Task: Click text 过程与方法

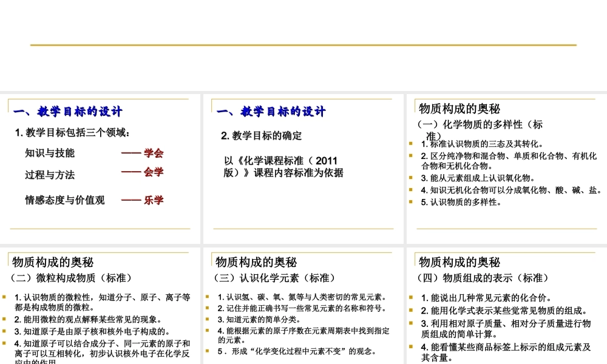Action: tap(50, 175)
